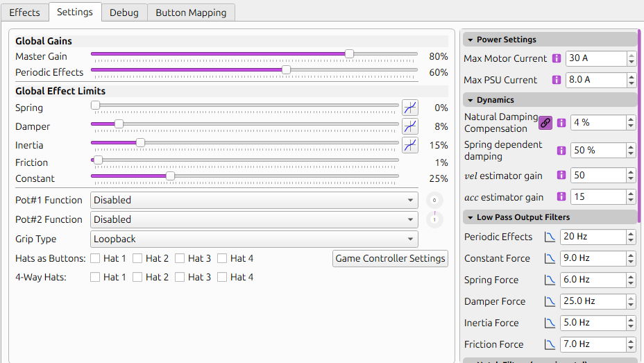644x363 pixels.
Task: Click the Periodic Effects low pass filter icon
Action: [550, 237]
